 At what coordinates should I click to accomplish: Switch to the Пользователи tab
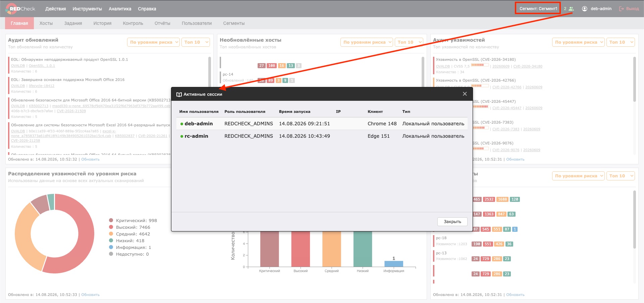click(197, 23)
